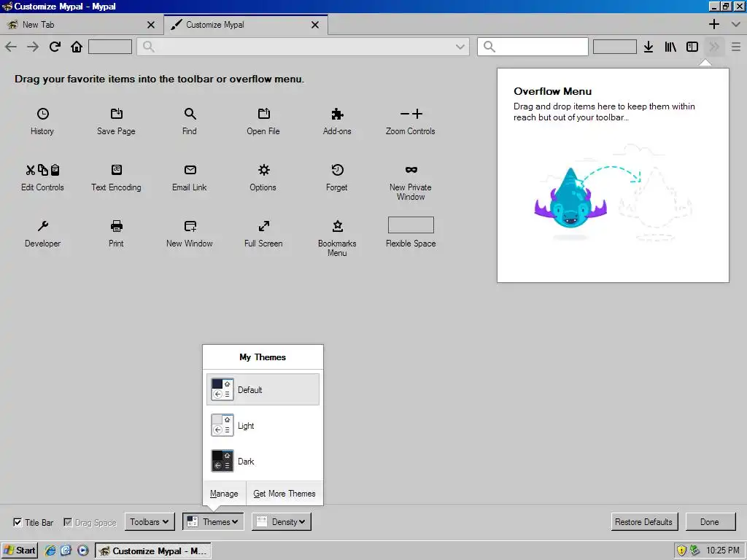Launch Internet Explorer from quick launch
Viewport: 747px width, 560px height.
tap(50, 551)
